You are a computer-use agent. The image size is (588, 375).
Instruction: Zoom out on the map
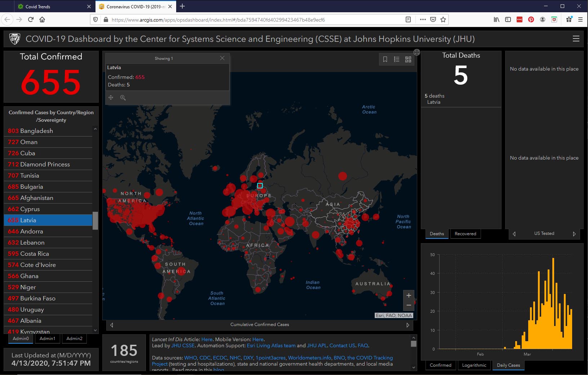coord(409,305)
